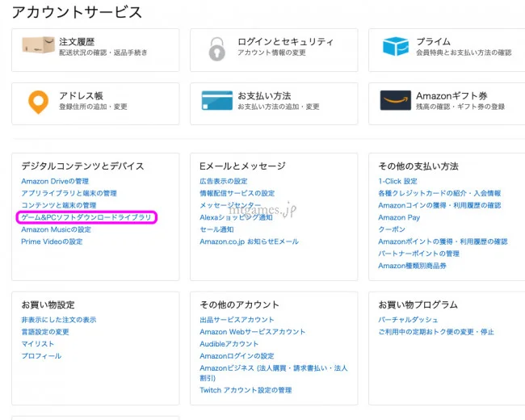Viewport: 525px width, 420px height.
Task: Open 広告表示の設定 link
Action: point(223,181)
